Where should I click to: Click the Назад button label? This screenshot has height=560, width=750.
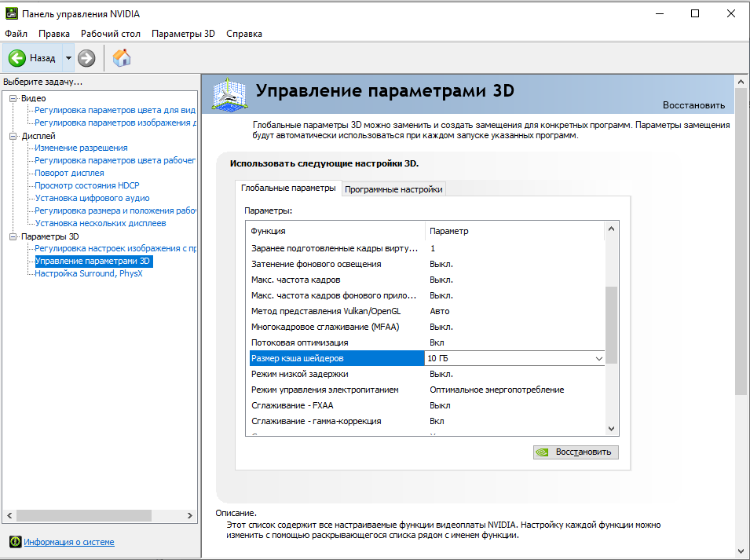pyautogui.click(x=42, y=58)
